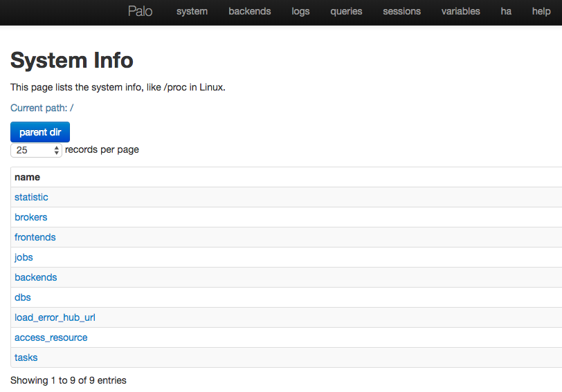Open the backends link in table
Screen dimensions: 562x392
click(36, 277)
